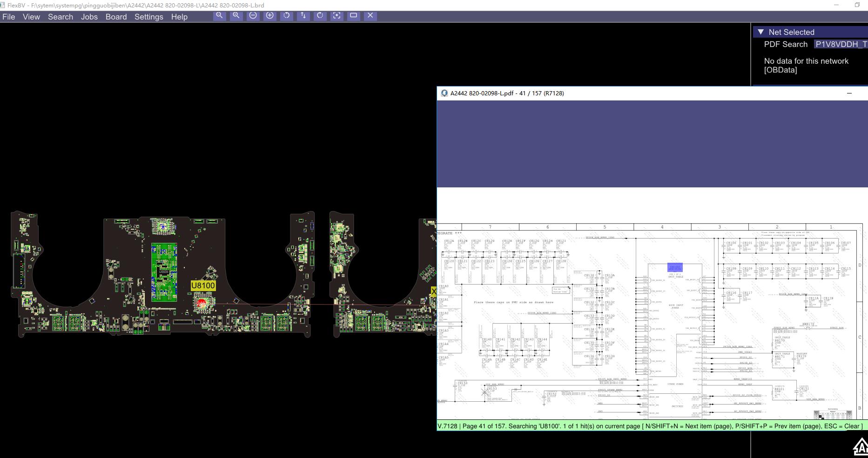This screenshot has height=458, width=868.
Task: Click the PDF viewer window icon
Action: [444, 93]
